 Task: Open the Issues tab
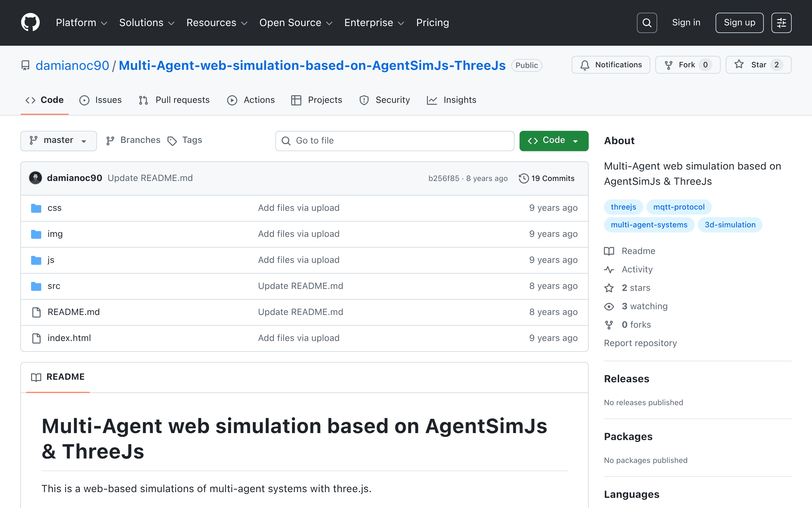101,100
